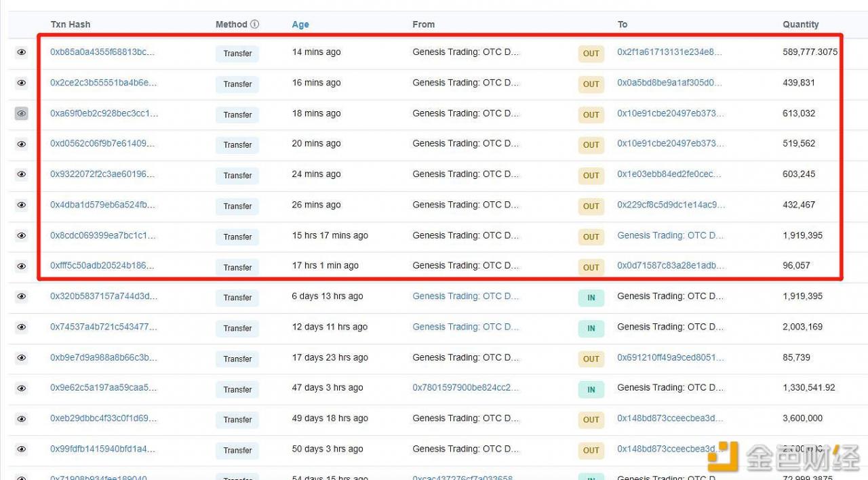Click highlighted eye icon beside 0xa69f0eb2c928bec3cc1

(x=22, y=114)
